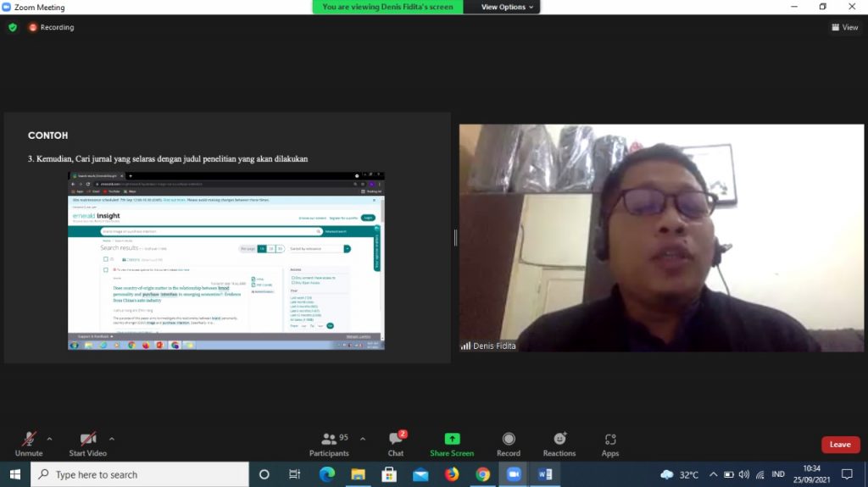
Task: Unmute the microphone
Action: (x=29, y=443)
